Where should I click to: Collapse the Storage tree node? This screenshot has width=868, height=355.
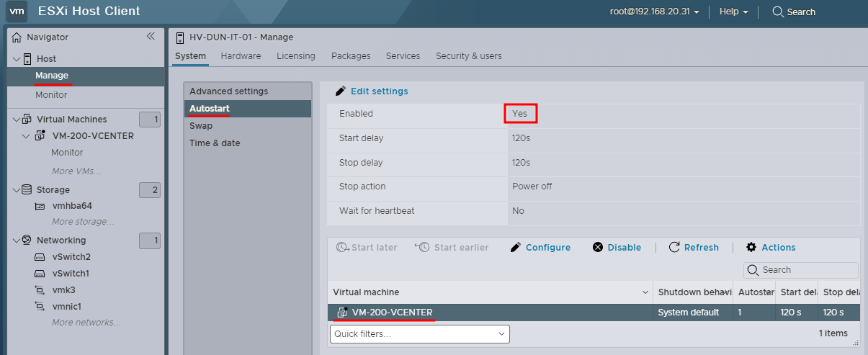click(x=16, y=189)
